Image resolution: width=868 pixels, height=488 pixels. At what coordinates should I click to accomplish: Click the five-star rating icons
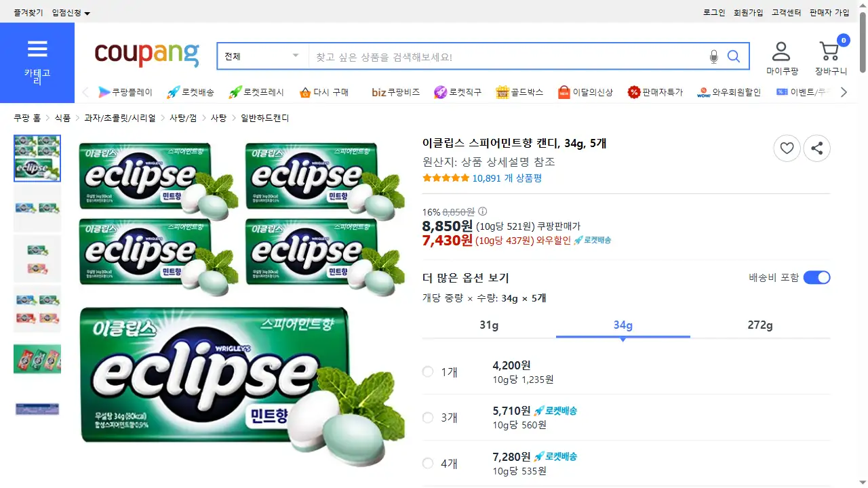click(x=446, y=178)
